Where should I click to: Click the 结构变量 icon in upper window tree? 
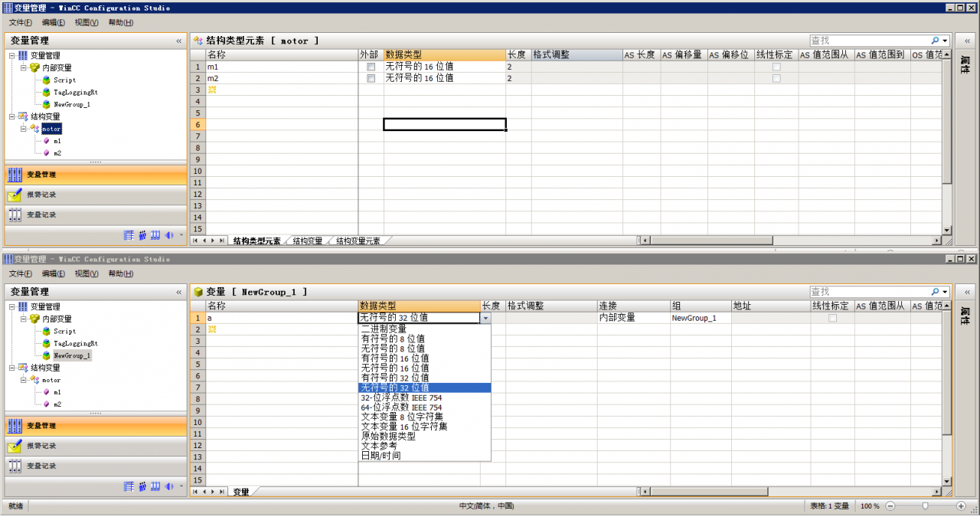click(x=23, y=116)
